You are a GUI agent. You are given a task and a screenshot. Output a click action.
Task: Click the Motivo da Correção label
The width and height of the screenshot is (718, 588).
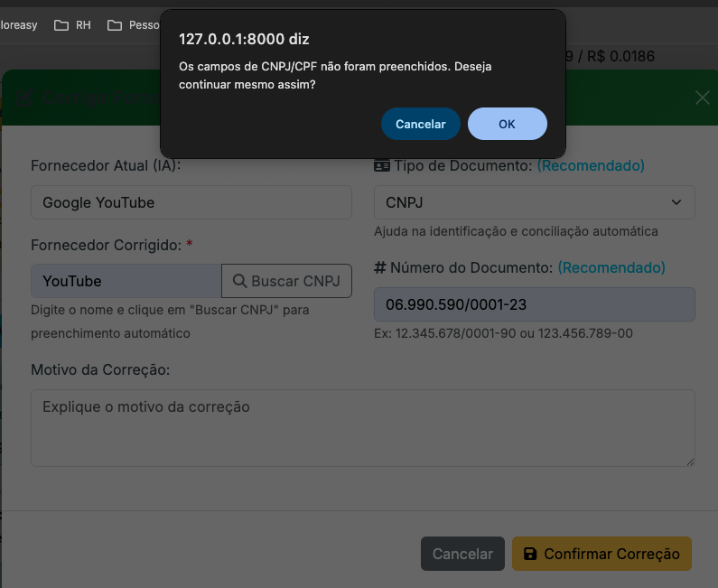click(x=100, y=370)
